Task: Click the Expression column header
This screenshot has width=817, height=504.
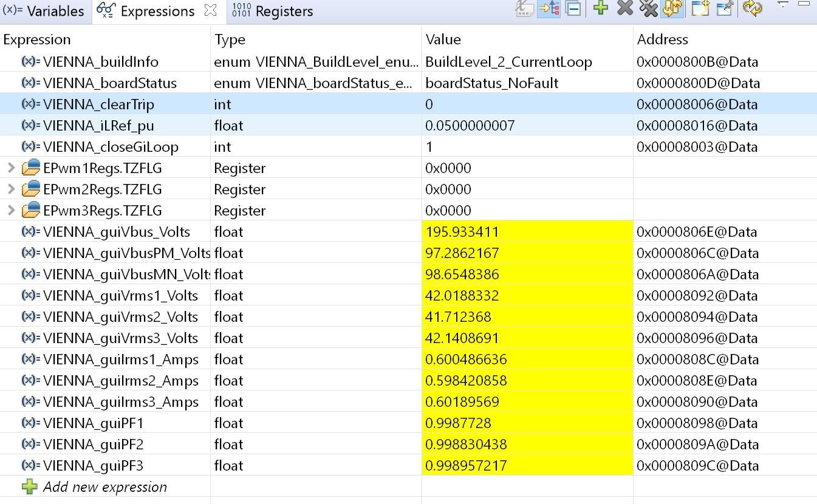Action: [37, 39]
